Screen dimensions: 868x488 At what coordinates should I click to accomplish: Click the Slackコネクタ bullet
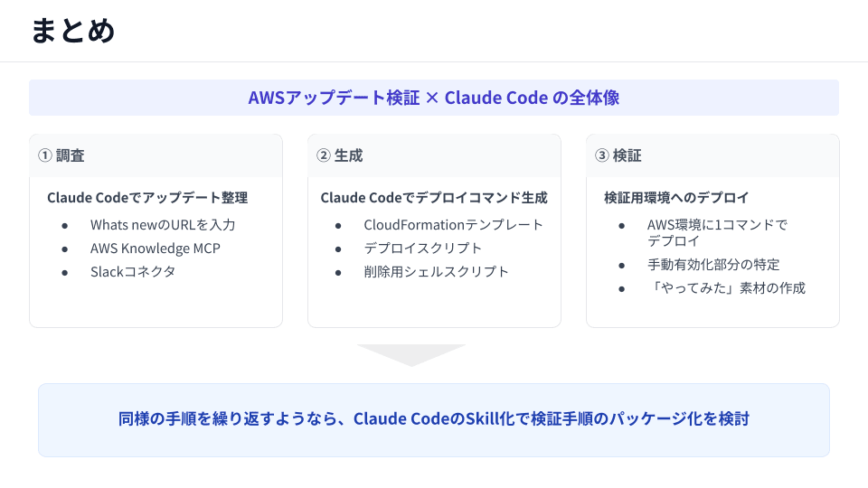tap(133, 272)
